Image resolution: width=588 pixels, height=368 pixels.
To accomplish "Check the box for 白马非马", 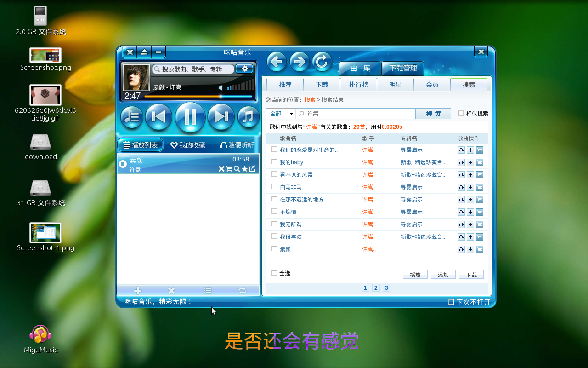I will click(x=274, y=186).
